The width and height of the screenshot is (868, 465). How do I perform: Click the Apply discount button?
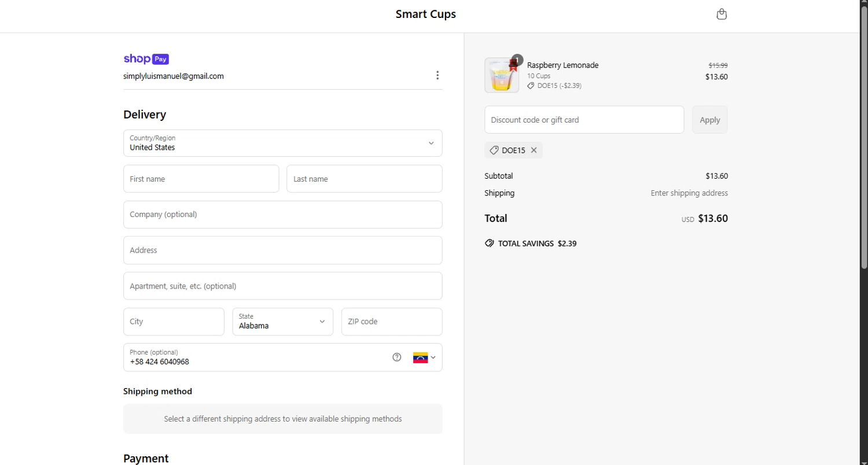pyautogui.click(x=710, y=120)
